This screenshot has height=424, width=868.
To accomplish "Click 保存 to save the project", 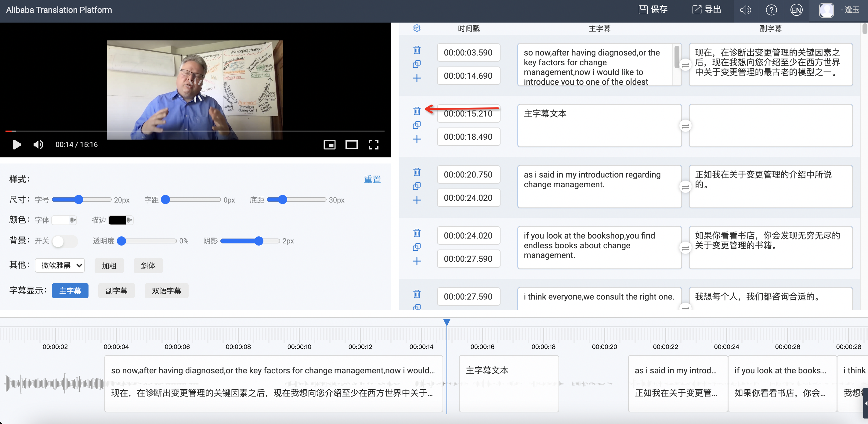I will (x=653, y=10).
